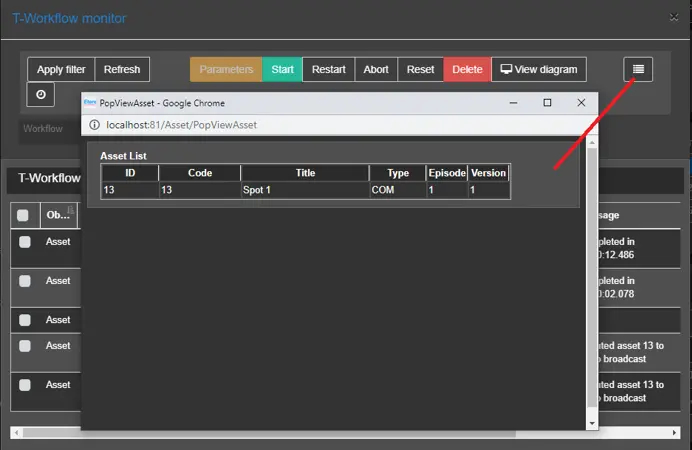692x450 pixels.
Task: Click the site info icon in address bar
Action: click(x=94, y=125)
